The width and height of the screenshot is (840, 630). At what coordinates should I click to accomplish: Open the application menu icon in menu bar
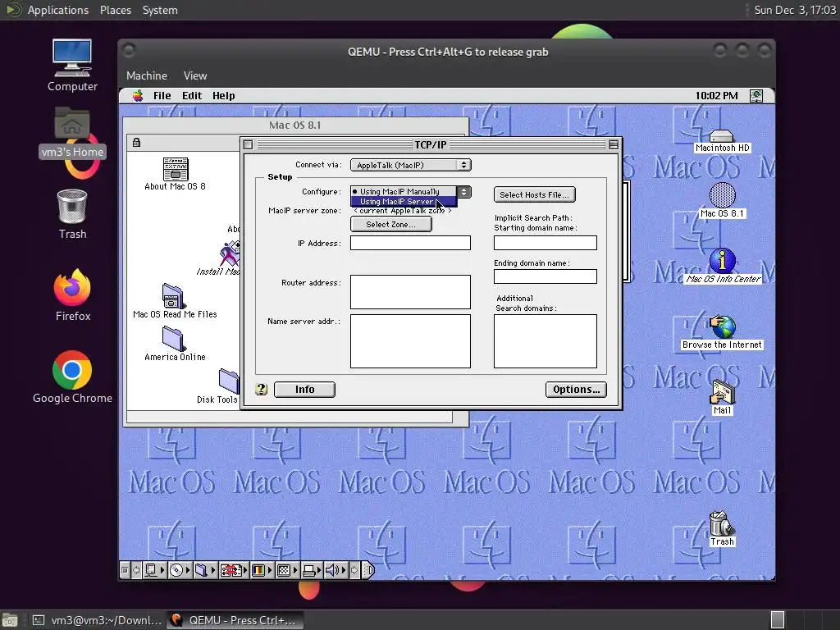(x=756, y=96)
